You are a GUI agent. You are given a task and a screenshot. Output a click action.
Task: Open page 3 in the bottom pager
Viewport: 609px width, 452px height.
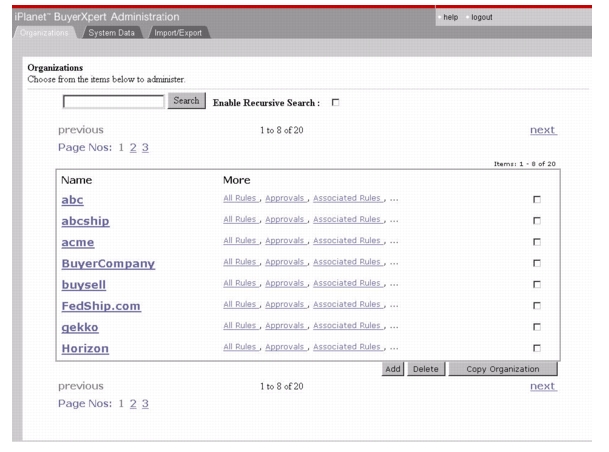[x=145, y=404]
